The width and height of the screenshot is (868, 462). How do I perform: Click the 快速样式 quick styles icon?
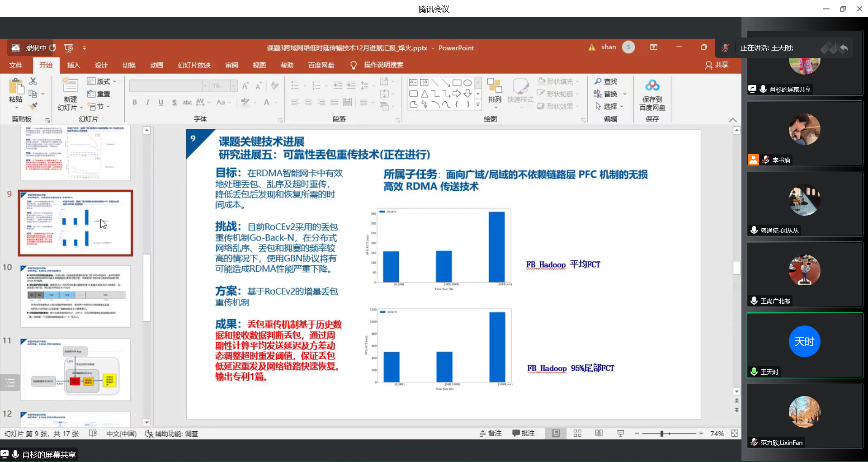[x=520, y=86]
